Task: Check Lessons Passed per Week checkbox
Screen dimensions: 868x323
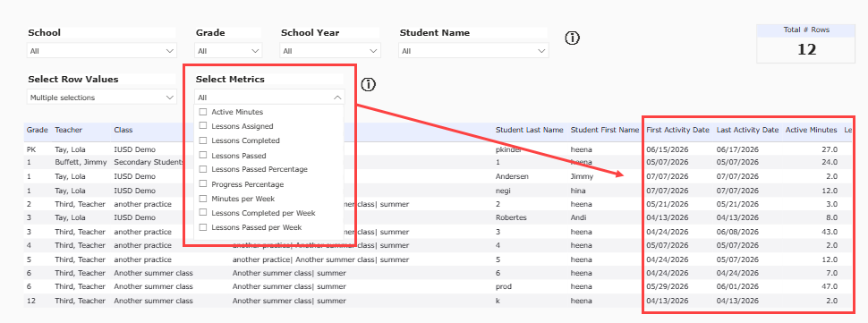Action: click(x=202, y=226)
